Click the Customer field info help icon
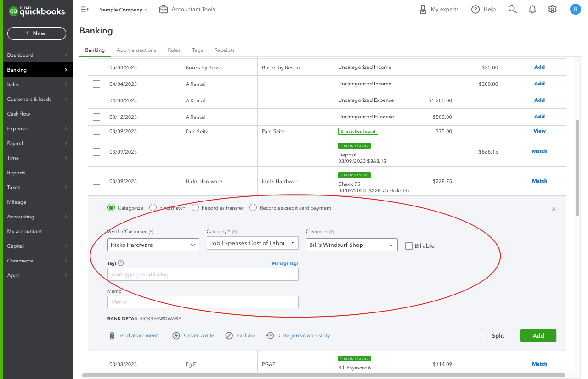Image resolution: width=588 pixels, height=379 pixels. (x=332, y=232)
